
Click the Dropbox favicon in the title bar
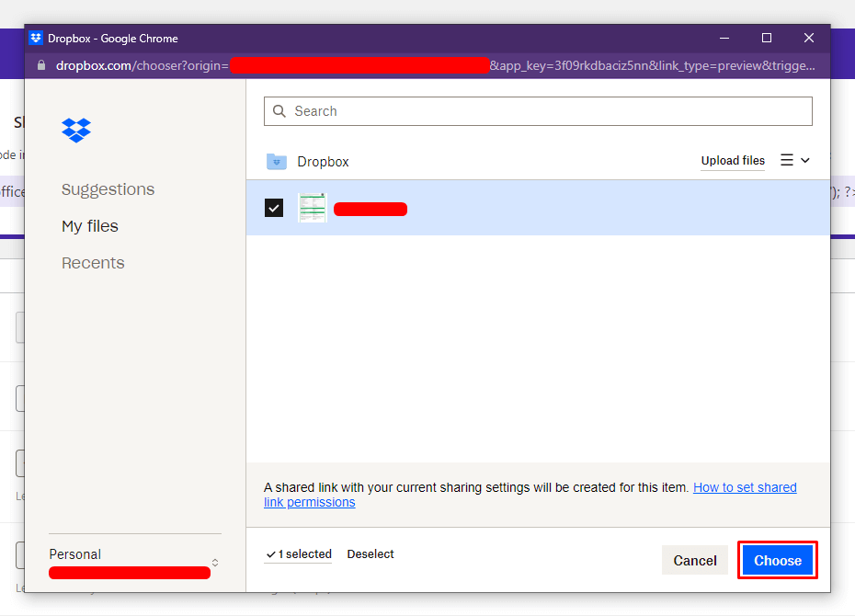[x=36, y=38]
